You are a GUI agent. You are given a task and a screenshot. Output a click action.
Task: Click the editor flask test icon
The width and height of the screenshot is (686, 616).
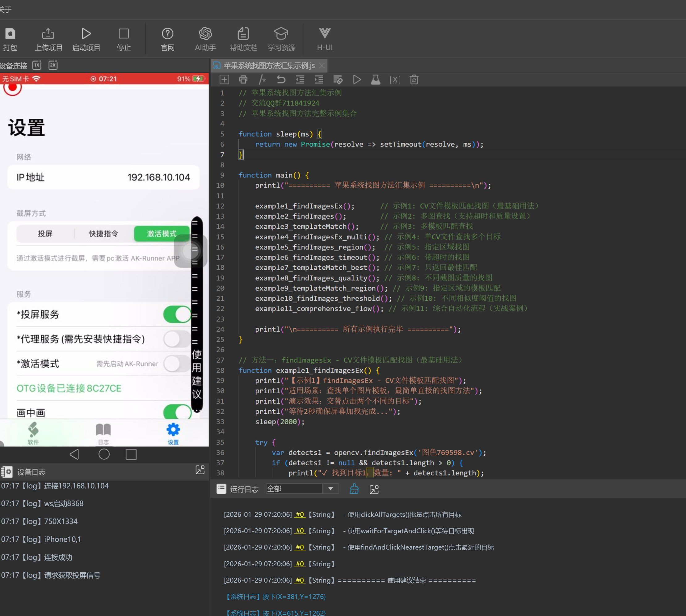coord(375,80)
